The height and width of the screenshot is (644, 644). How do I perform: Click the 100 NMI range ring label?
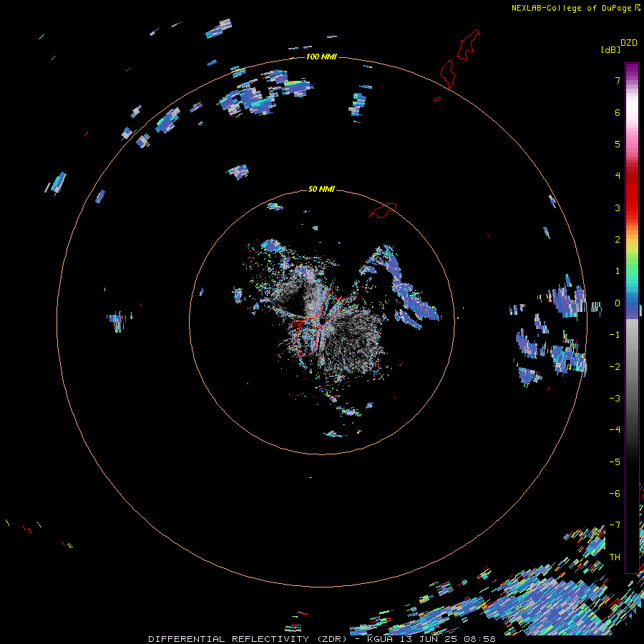(321, 57)
